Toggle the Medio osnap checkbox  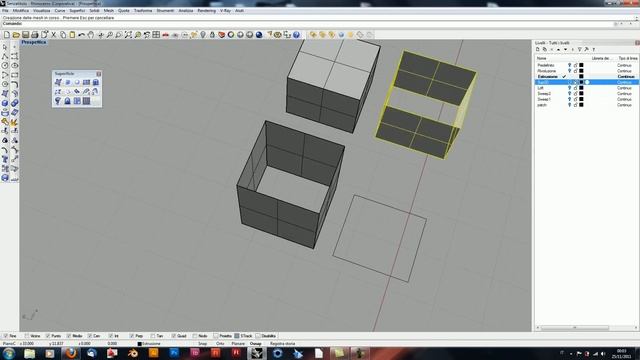69,336
